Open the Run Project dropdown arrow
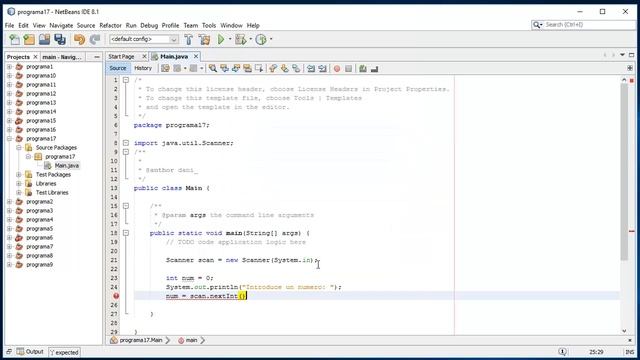This screenshot has height=360, width=640. [x=229, y=39]
